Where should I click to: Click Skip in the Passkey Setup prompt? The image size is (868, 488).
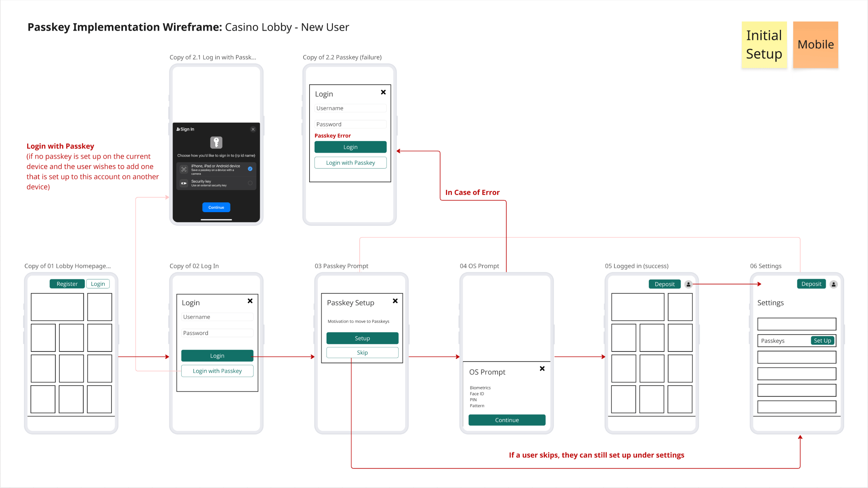[x=362, y=352]
